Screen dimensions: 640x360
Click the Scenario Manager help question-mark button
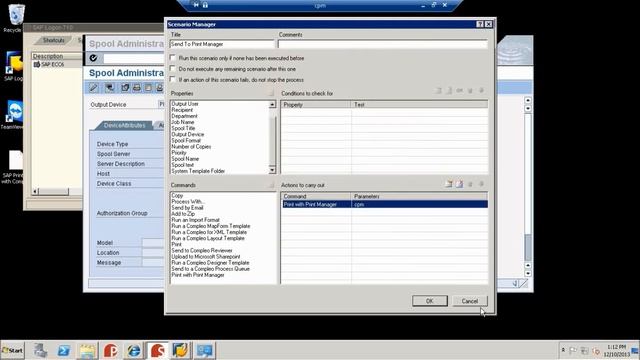[480, 24]
